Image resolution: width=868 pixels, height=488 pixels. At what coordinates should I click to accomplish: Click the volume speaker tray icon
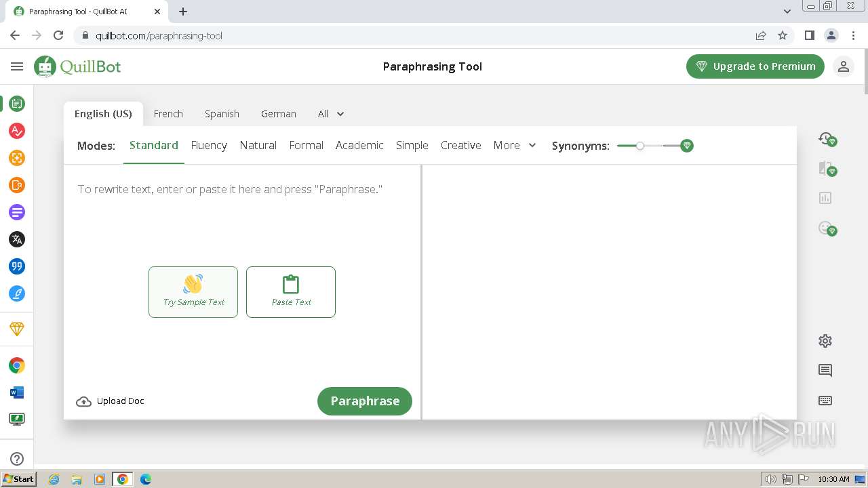tap(771, 479)
